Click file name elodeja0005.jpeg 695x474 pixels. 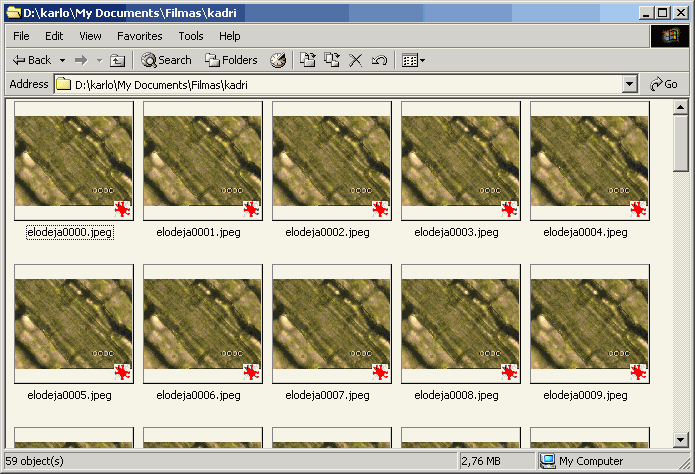click(70, 395)
